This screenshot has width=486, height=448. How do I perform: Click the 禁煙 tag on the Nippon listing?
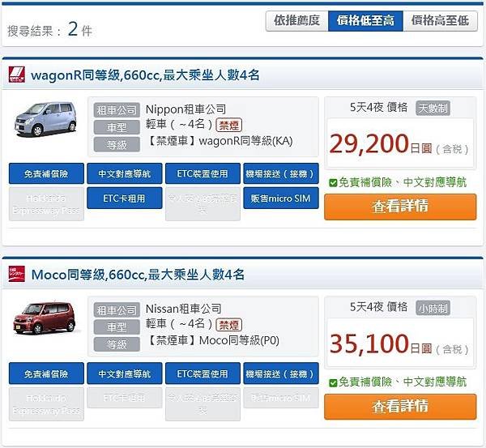click(x=228, y=125)
